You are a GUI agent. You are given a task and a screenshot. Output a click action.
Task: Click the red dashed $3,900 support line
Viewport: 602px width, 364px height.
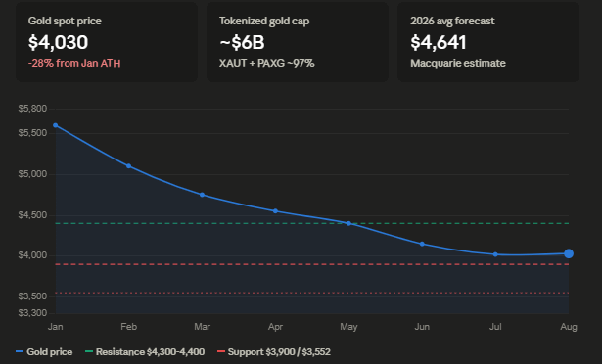(311, 264)
